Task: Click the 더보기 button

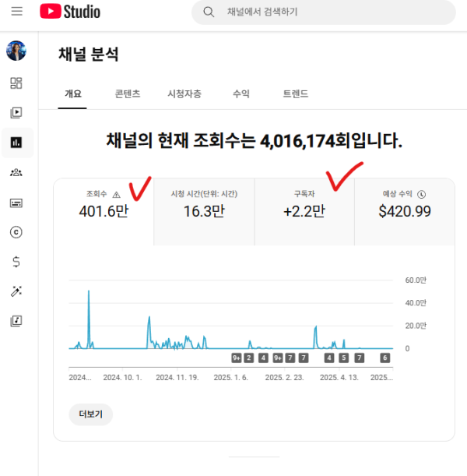Action: tap(90, 414)
